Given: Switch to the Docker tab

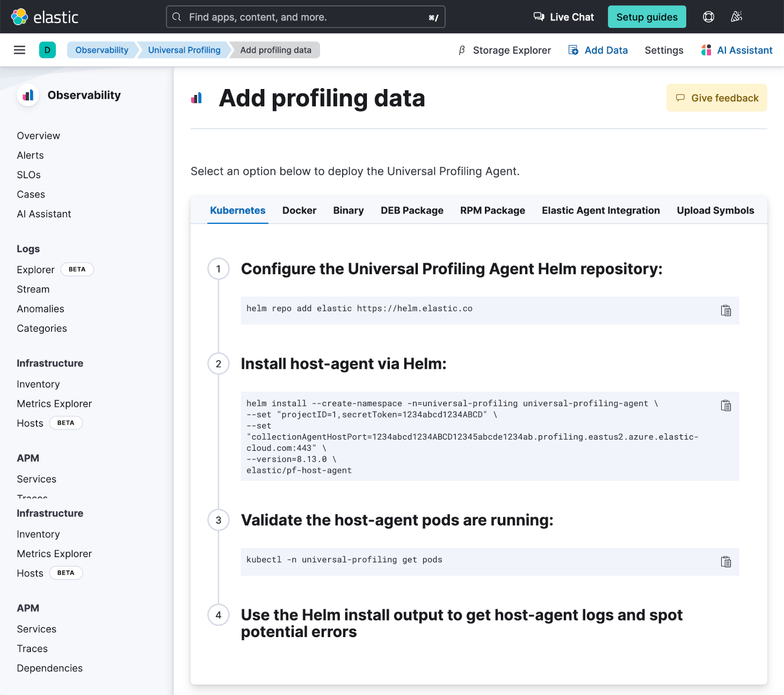Looking at the screenshot, I should point(299,210).
